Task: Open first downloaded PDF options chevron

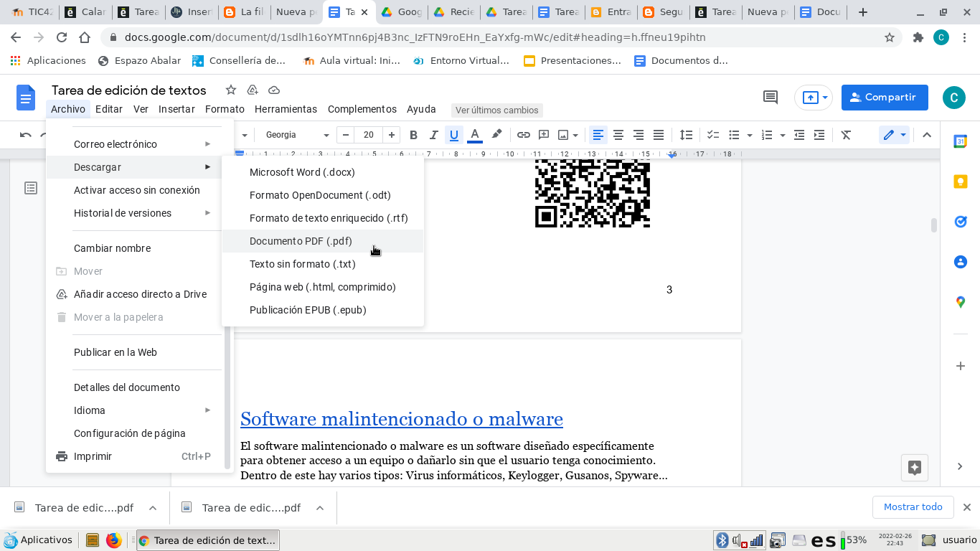Action: click(x=153, y=508)
